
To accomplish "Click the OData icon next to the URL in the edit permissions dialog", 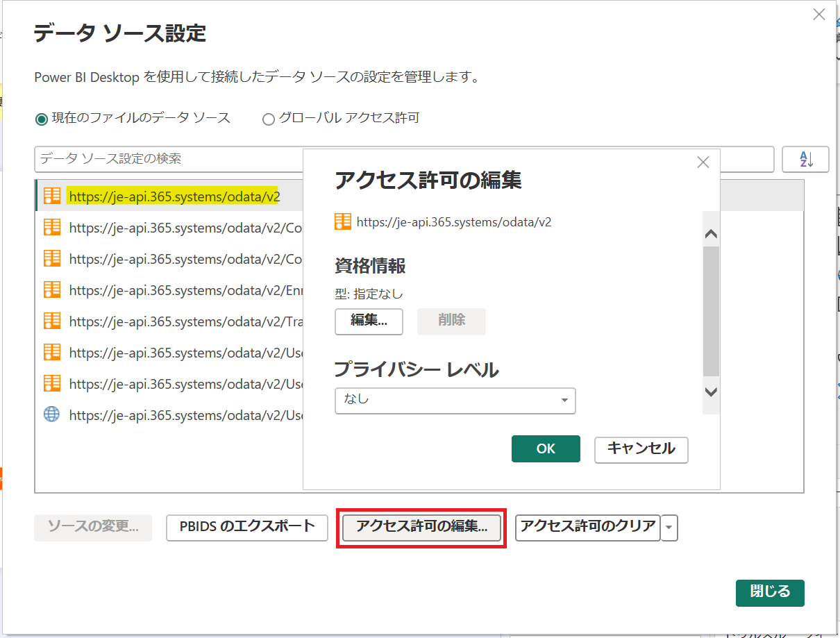I will [343, 221].
